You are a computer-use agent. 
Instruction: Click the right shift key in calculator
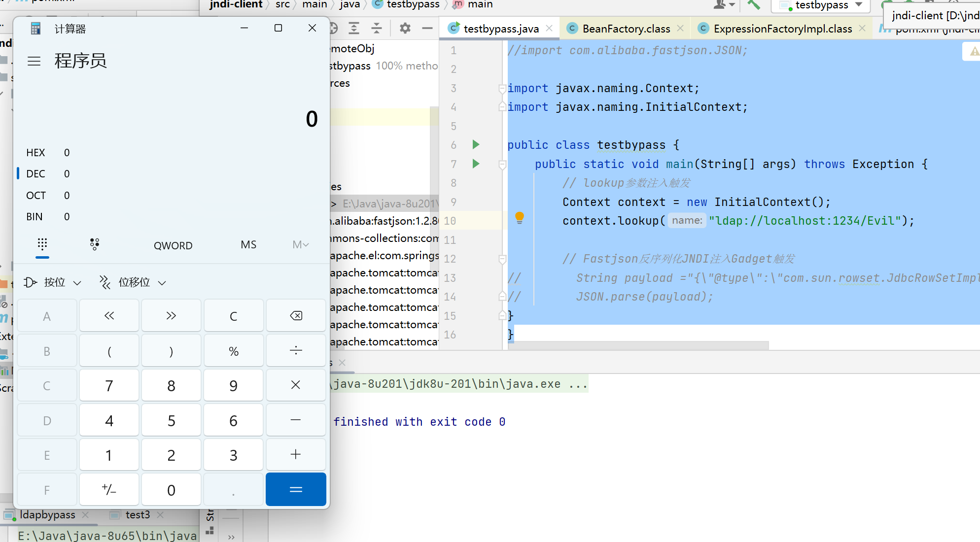pos(171,316)
